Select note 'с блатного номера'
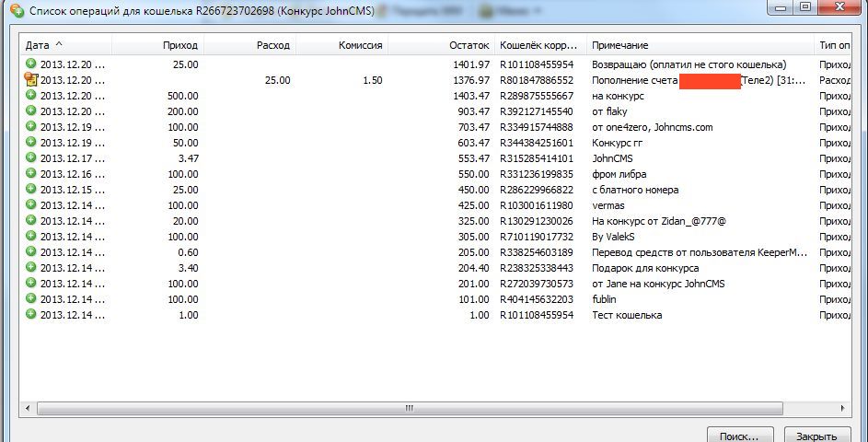Viewport: 868px width, 442px height. [x=635, y=190]
